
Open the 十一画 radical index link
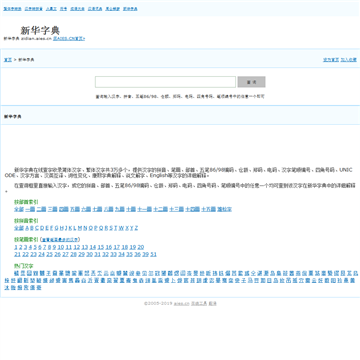[144, 209]
